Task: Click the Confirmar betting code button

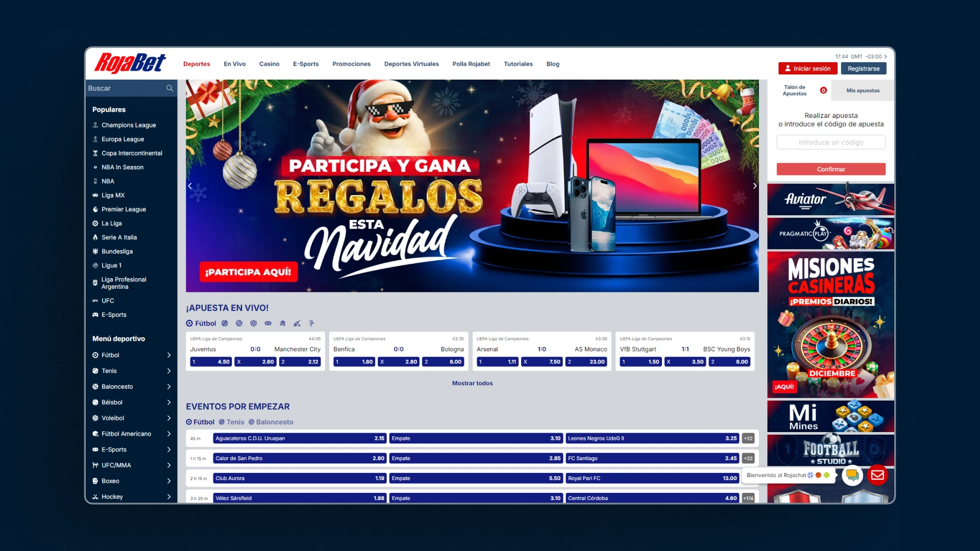Action: pyautogui.click(x=830, y=169)
